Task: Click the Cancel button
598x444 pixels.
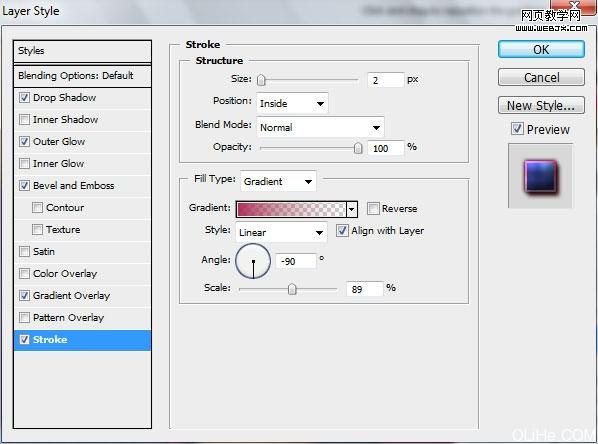Action: [541, 77]
